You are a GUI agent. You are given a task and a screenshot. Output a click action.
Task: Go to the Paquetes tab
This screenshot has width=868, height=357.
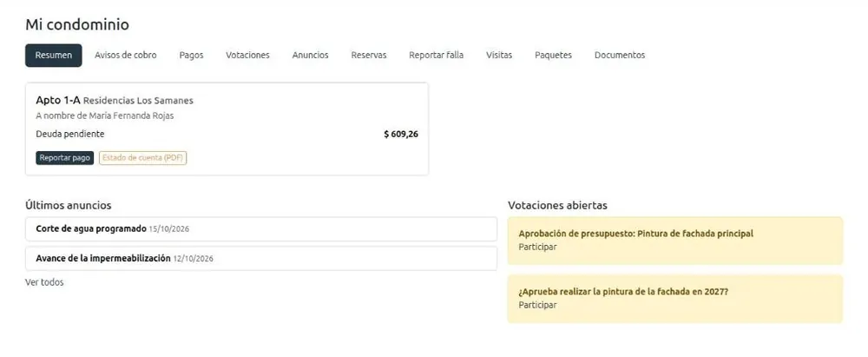pos(554,56)
